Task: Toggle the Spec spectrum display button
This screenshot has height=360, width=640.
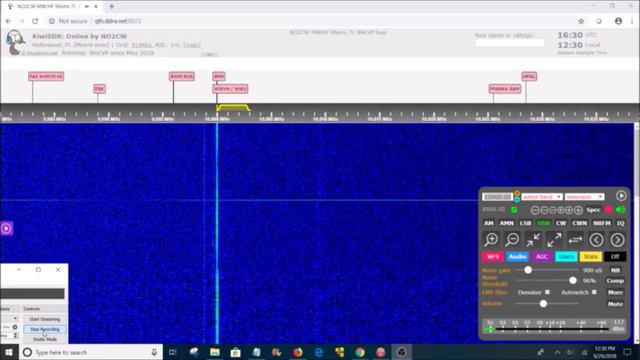Action: pos(593,210)
